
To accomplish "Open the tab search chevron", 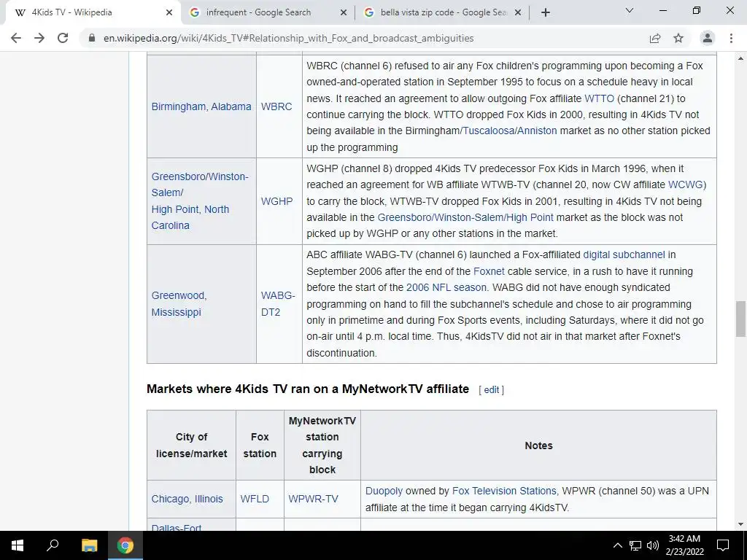I will point(630,10).
